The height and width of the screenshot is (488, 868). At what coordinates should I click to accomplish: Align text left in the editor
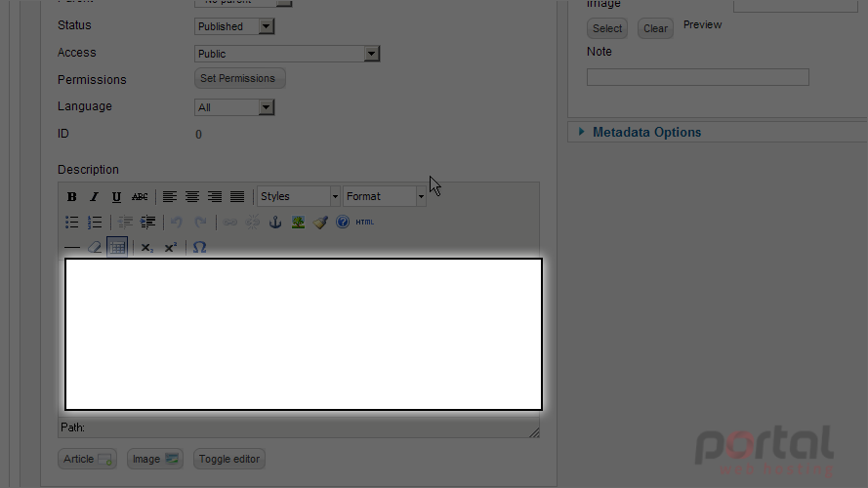[x=169, y=196]
